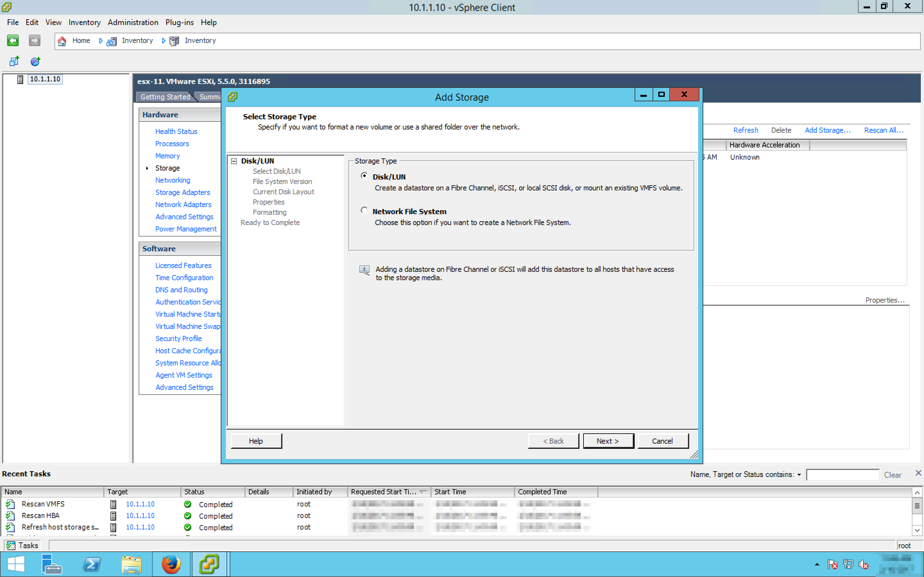Viewport: 924px width, 577px height.
Task: Click the Next button in wizard
Action: [x=608, y=441]
